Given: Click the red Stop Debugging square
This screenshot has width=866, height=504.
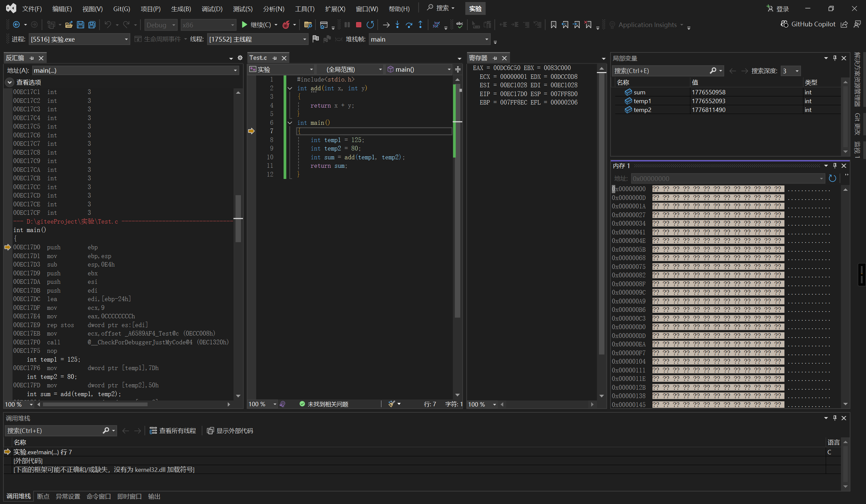Looking at the screenshot, I should coord(358,25).
